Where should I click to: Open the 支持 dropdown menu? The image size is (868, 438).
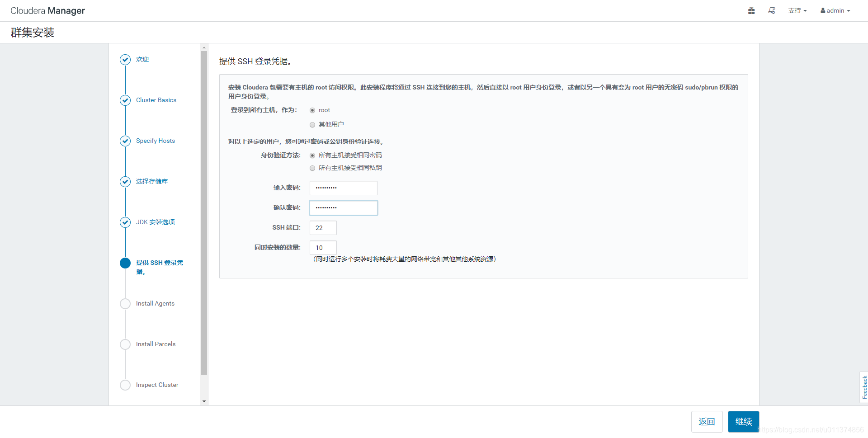(797, 10)
